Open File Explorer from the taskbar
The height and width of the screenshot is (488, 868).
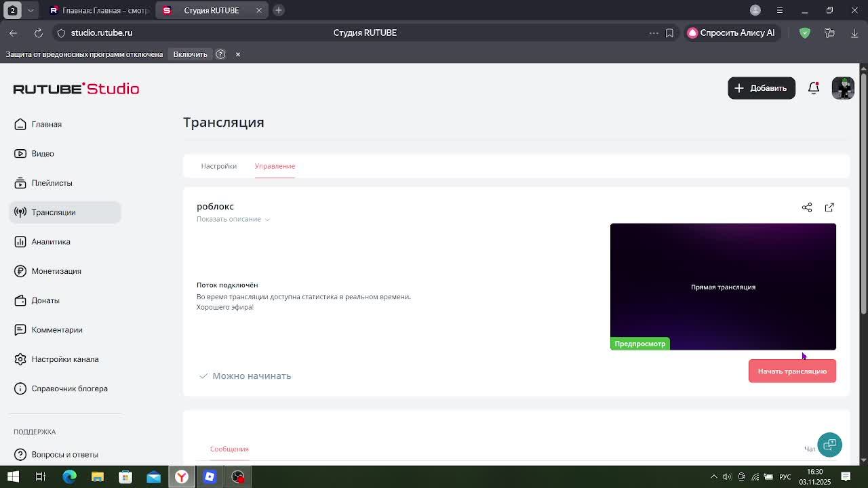pos(98,476)
